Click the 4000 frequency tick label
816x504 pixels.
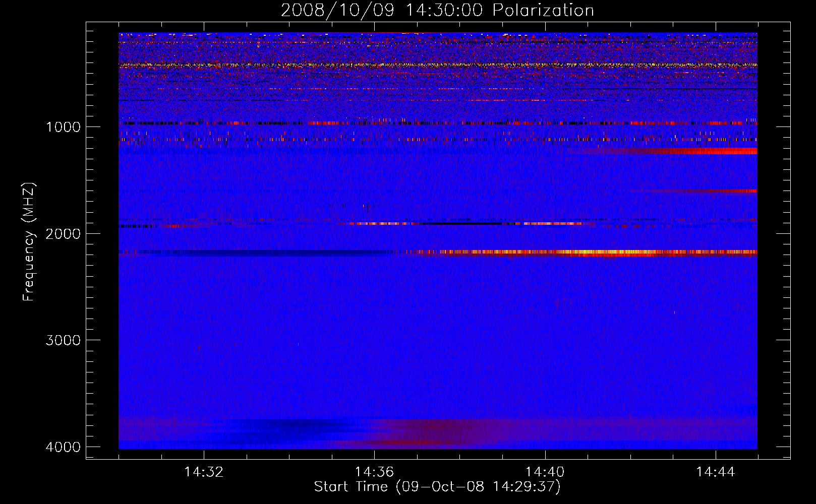click(x=63, y=447)
